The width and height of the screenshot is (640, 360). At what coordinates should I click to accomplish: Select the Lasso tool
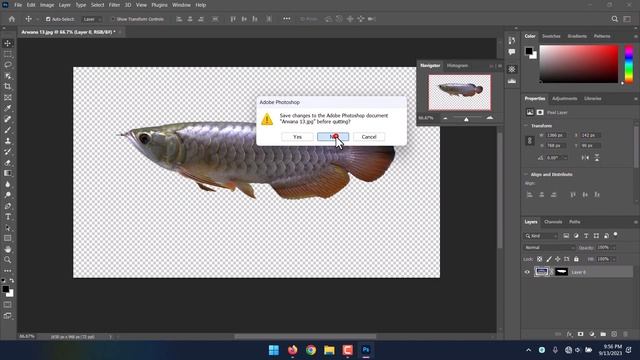tap(8, 65)
